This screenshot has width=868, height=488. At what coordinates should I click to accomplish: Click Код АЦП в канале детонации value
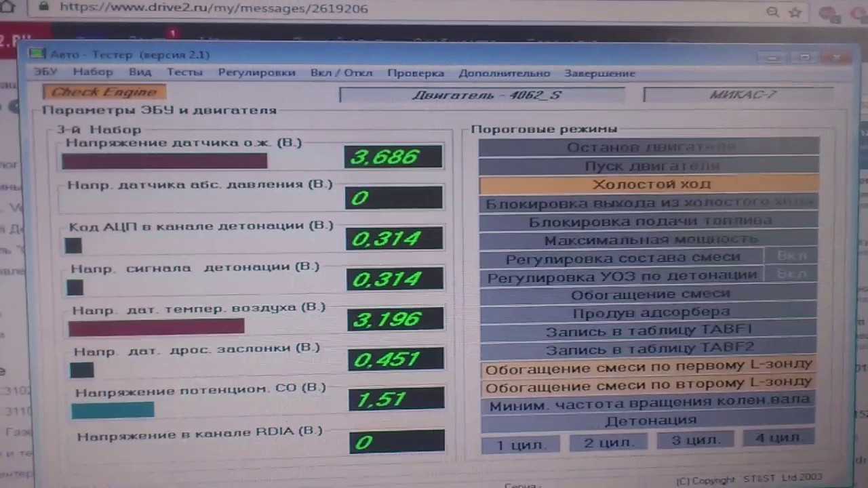(x=395, y=238)
